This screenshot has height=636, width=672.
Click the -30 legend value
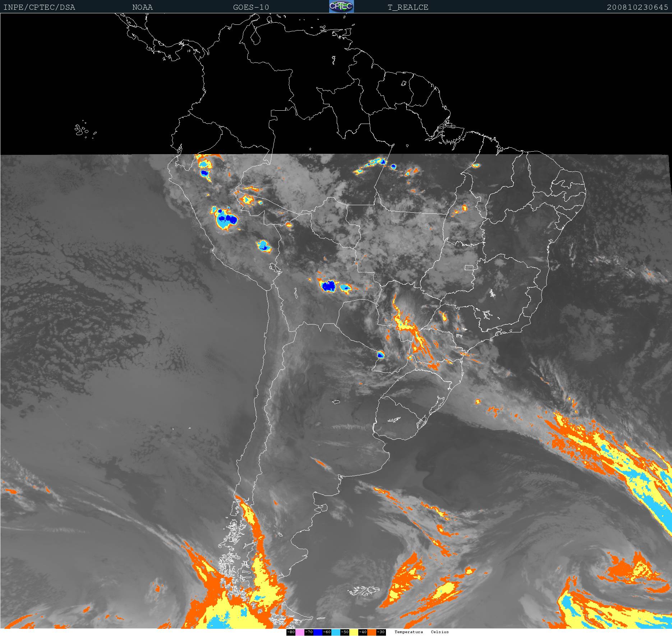(x=381, y=632)
